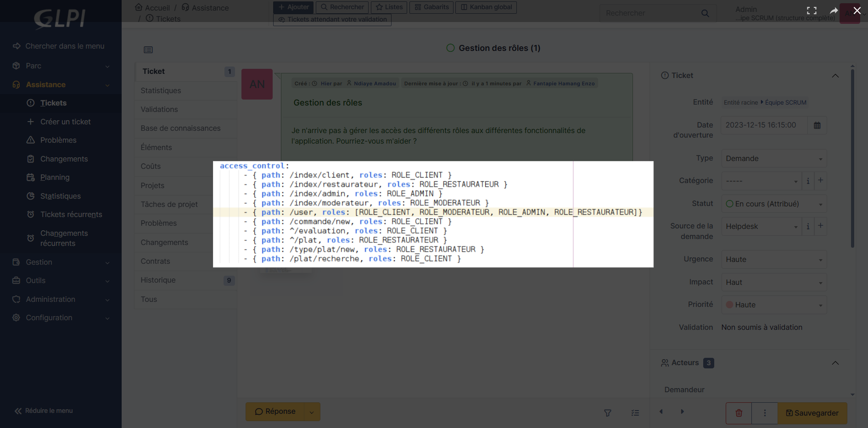Add new request source plus icon
This screenshot has width=868, height=428.
(x=820, y=226)
